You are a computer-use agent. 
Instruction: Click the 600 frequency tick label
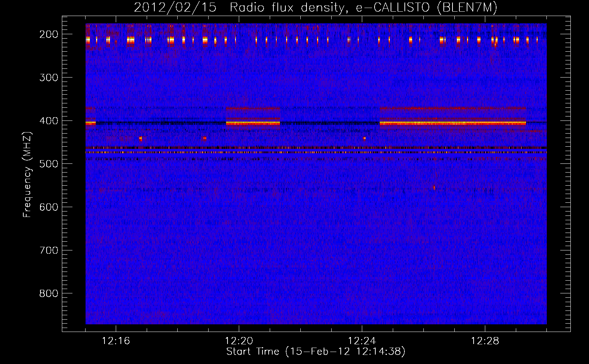tap(49, 207)
